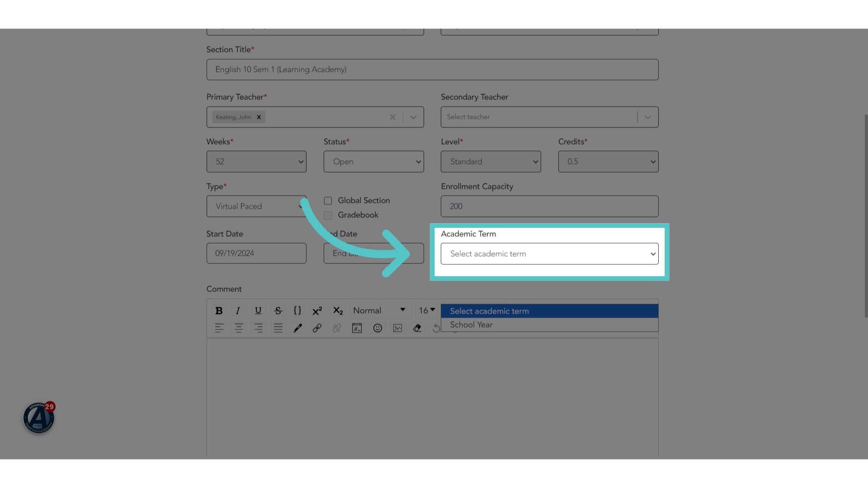This screenshot has width=868, height=488.
Task: Open the Advantage badge with notifications
Action: pos(39,418)
